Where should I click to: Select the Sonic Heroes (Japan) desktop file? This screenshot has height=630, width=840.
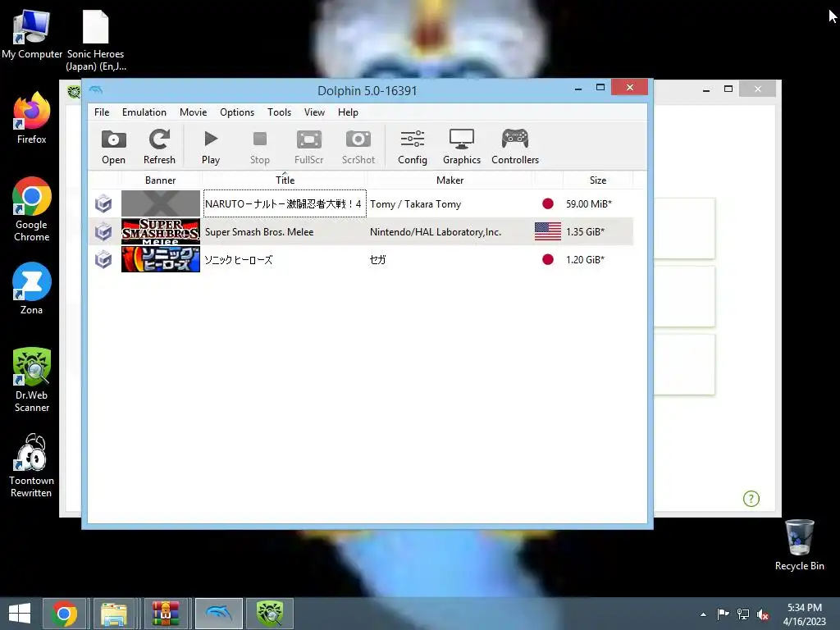click(96, 40)
